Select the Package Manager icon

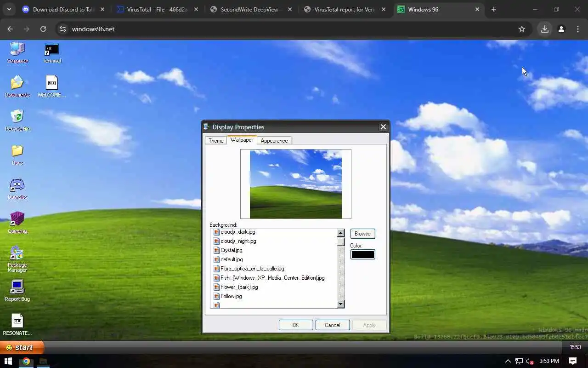tap(17, 259)
